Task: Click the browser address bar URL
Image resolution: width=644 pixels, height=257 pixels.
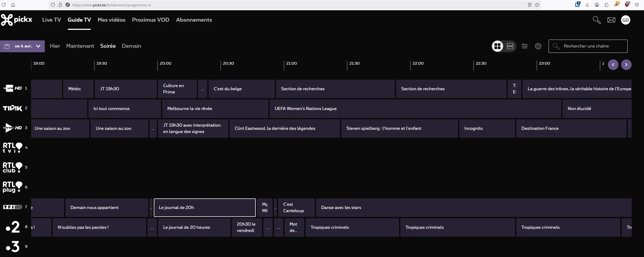Action: pyautogui.click(x=112, y=5)
